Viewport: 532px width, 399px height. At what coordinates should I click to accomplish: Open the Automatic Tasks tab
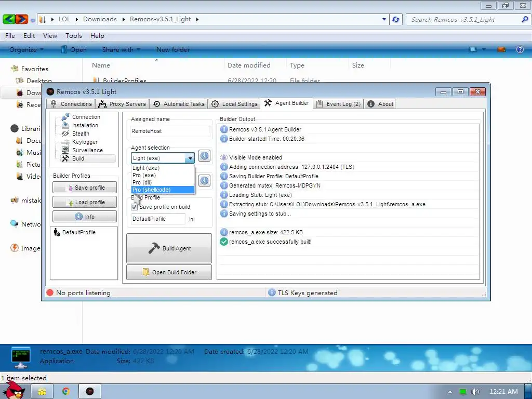click(179, 104)
